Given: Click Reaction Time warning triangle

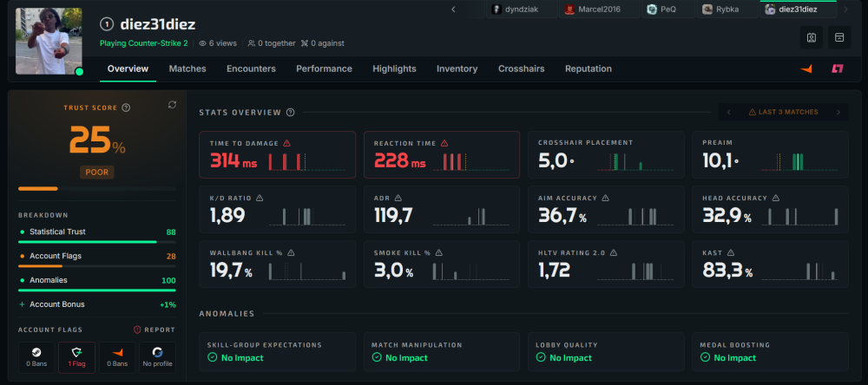Looking at the screenshot, I should tap(445, 143).
